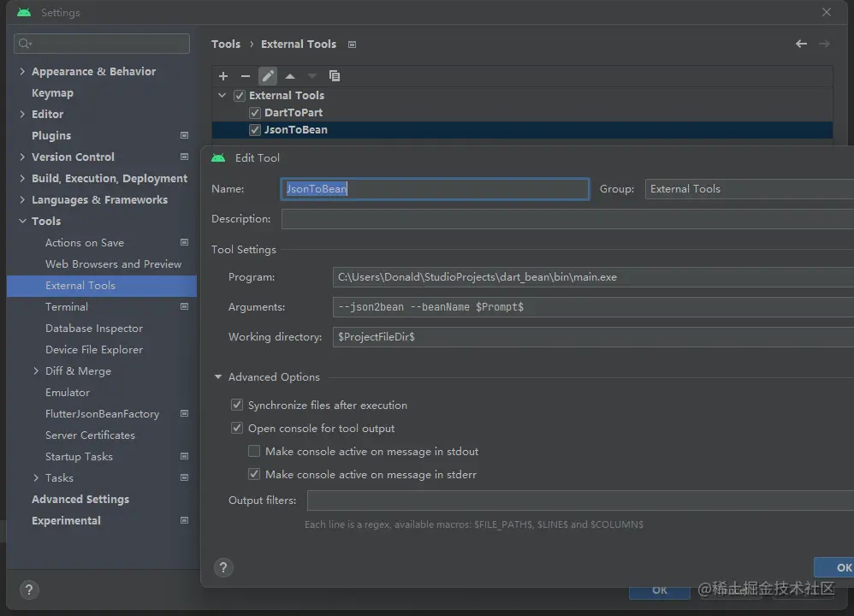Move tool up with up-arrow icon

(x=290, y=76)
